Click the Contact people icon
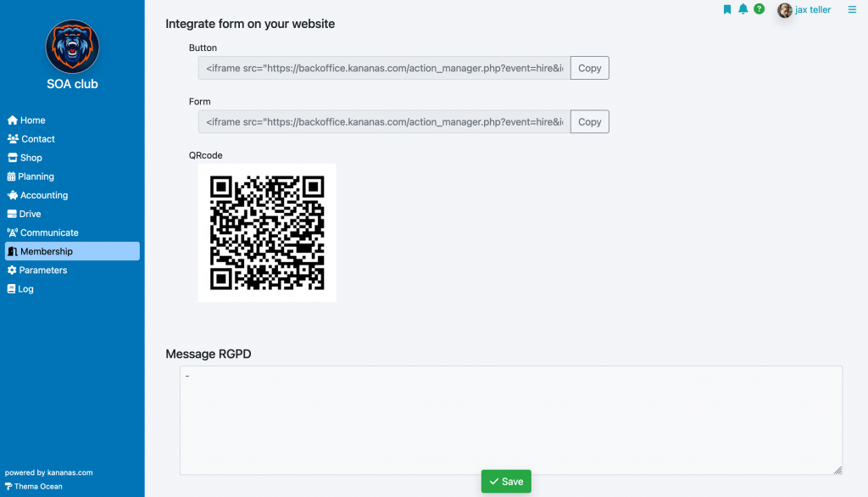This screenshot has height=497, width=868. [13, 139]
